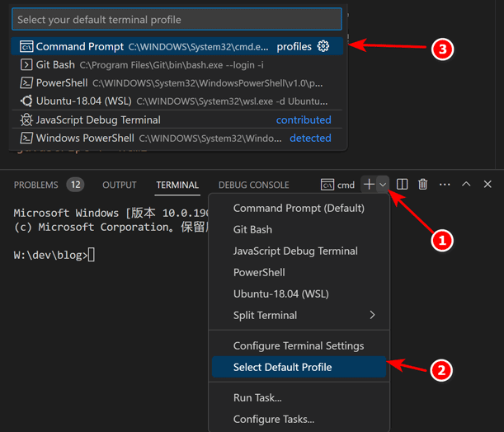
Task: Click the gear icon on Command Prompt profile
Action: tap(323, 46)
